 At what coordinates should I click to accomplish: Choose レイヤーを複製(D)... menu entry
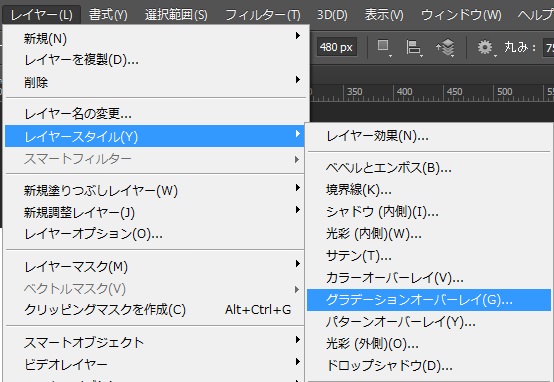pyautogui.click(x=155, y=60)
